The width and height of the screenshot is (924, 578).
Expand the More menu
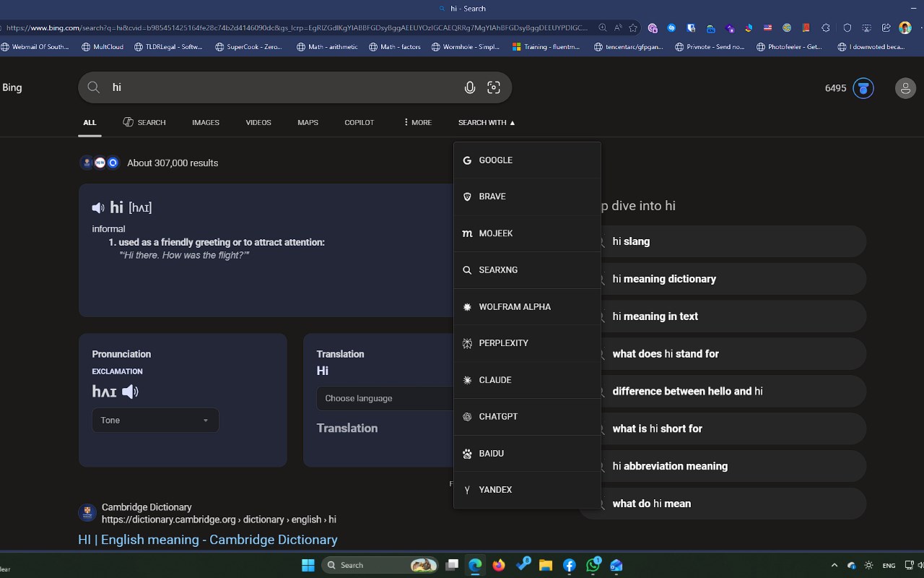(417, 123)
